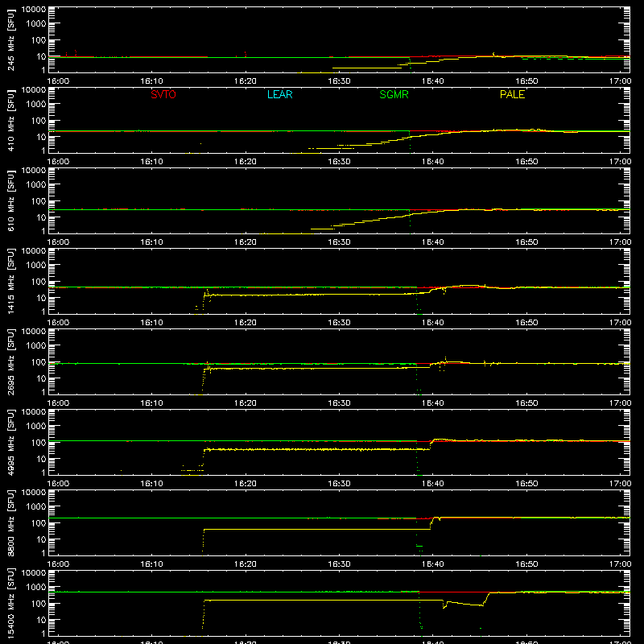This screenshot has width=644, height=644.
Task: Select the 8800 MHz [SFU] axis label
Action: point(11,522)
